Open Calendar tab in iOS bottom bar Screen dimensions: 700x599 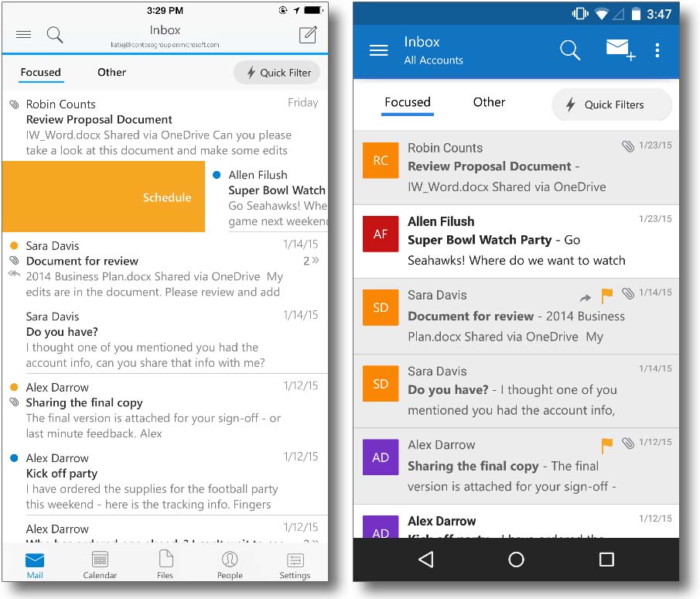100,565
